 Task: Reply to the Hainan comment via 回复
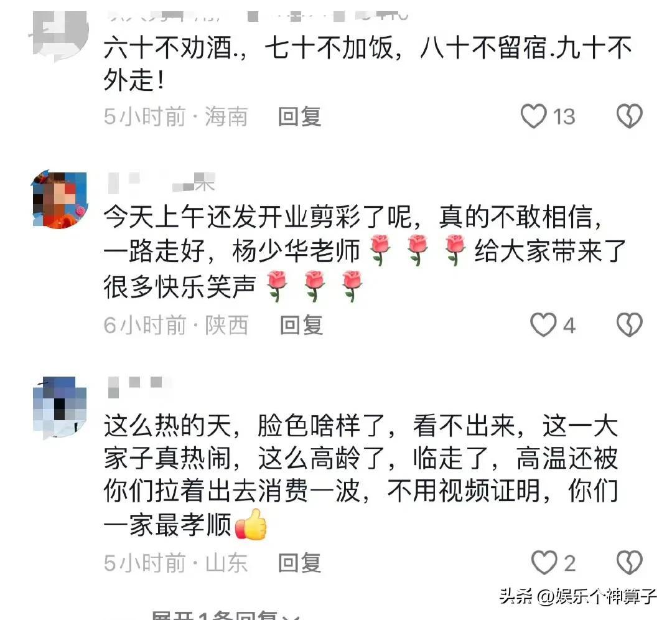tap(299, 116)
